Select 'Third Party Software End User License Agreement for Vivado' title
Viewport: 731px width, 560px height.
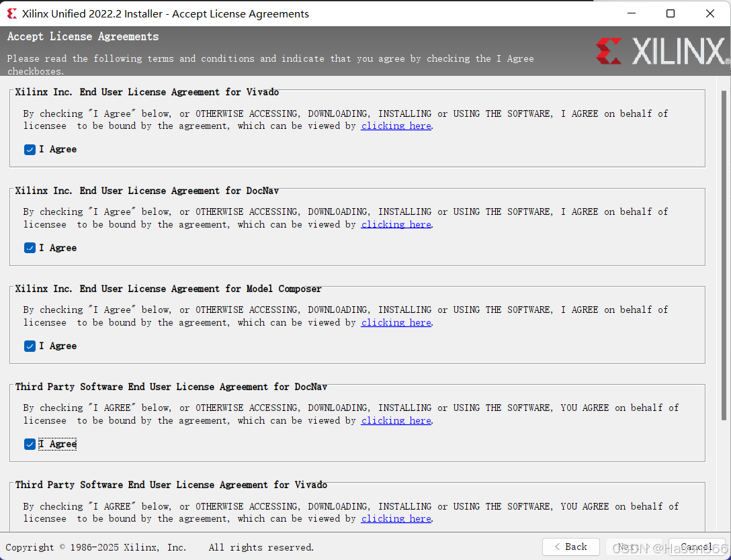171,485
